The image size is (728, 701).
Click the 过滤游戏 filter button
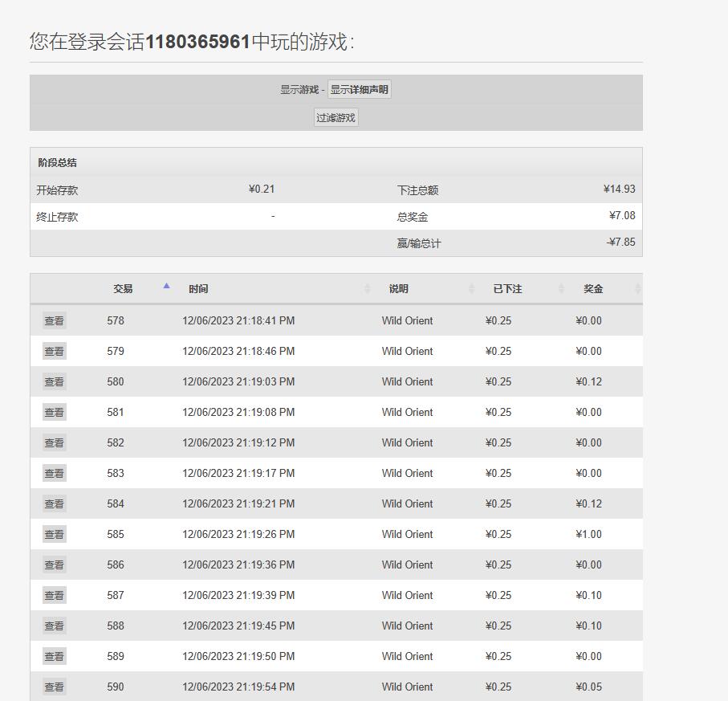pyautogui.click(x=336, y=118)
